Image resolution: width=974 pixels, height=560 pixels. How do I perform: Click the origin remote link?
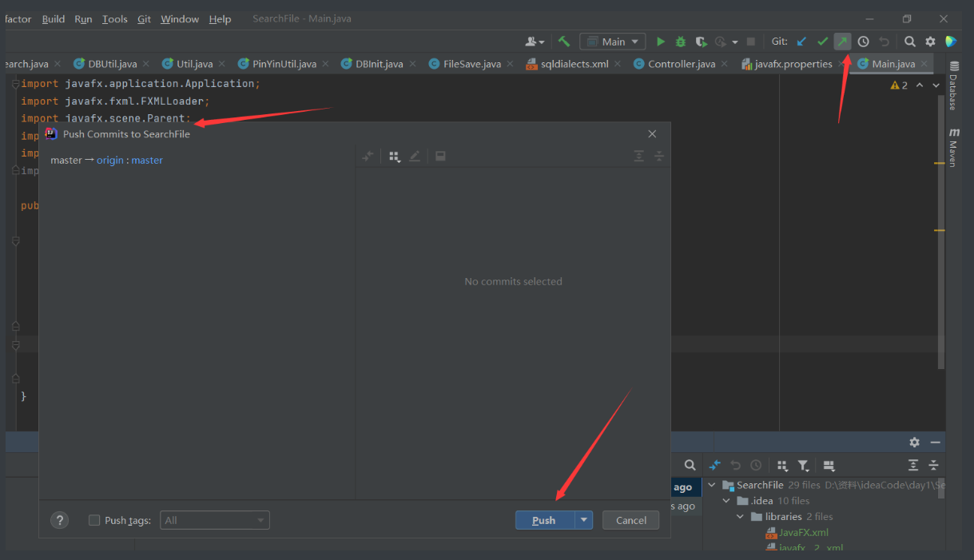(110, 160)
